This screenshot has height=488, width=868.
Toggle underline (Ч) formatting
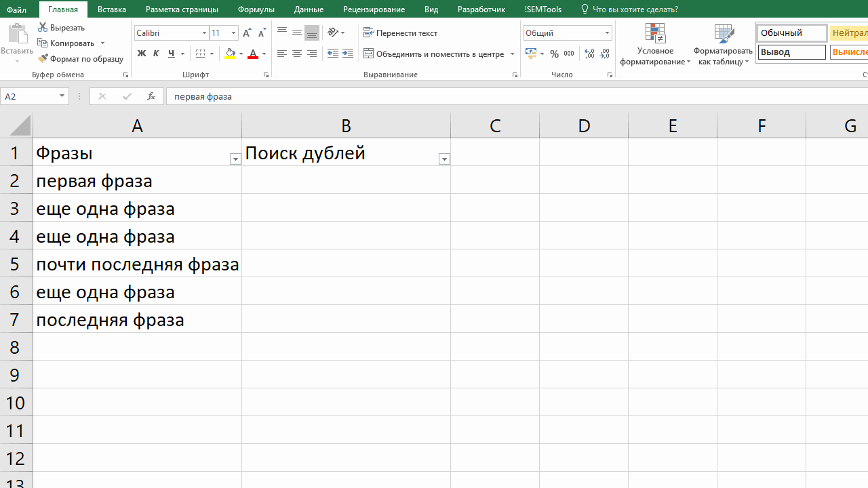click(171, 54)
